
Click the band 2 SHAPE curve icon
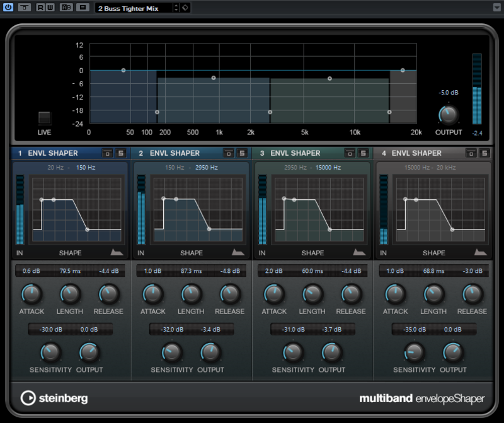point(238,252)
